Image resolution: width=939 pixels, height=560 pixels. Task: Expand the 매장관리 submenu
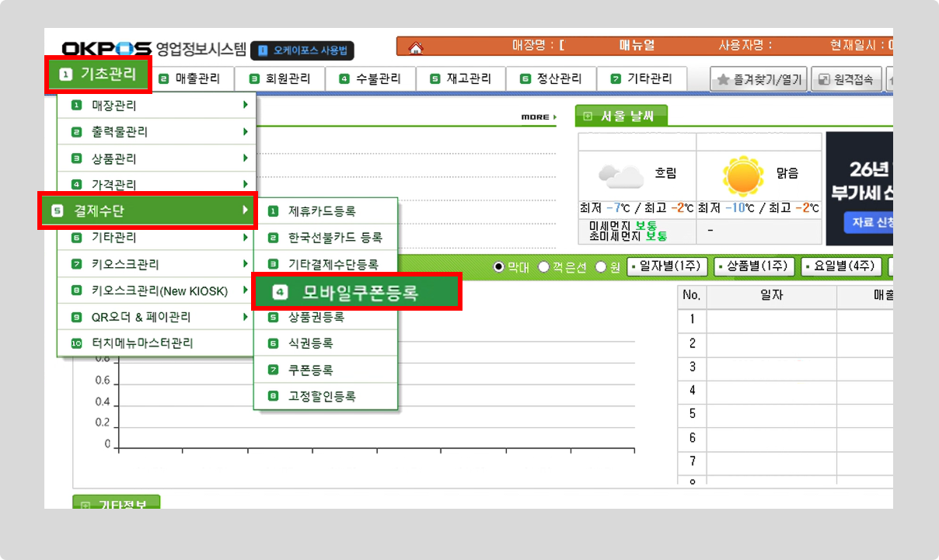pos(155,105)
